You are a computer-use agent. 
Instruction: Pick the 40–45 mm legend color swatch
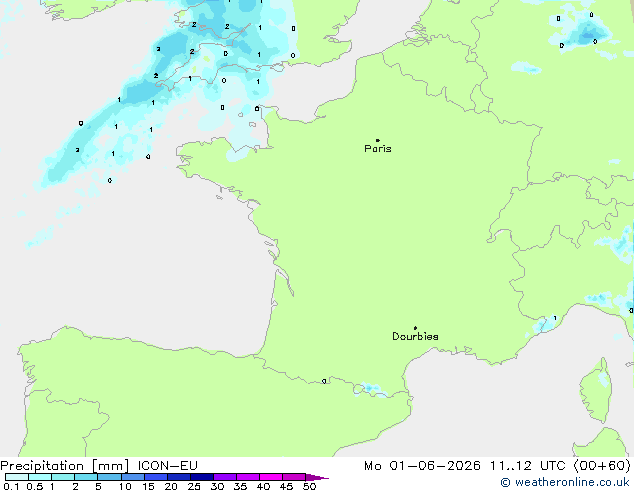tap(271, 477)
